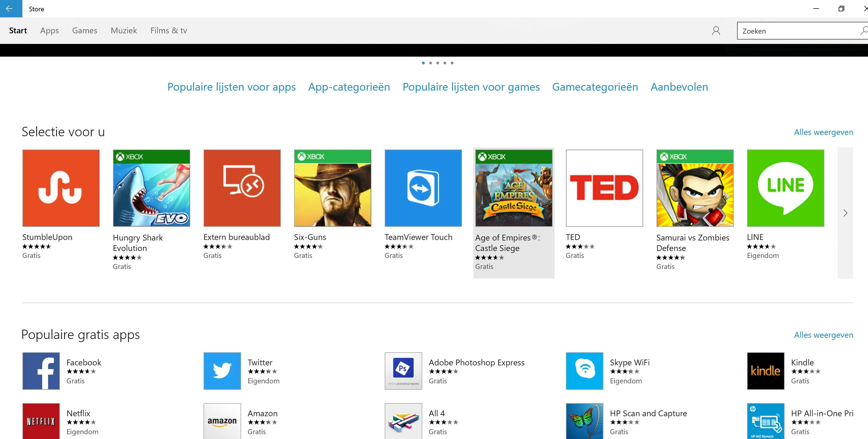The height and width of the screenshot is (439, 868).
Task: Open the Netflix app tile
Action: 41,421
